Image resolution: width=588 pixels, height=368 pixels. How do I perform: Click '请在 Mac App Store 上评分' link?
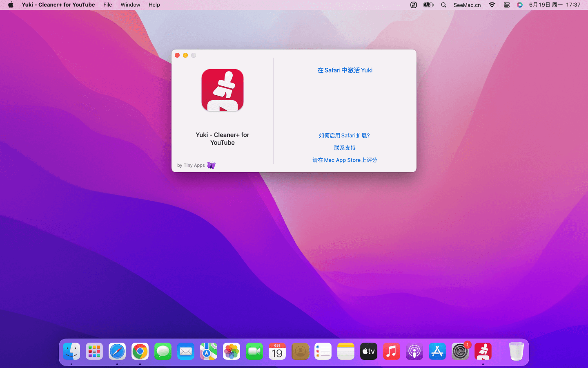click(345, 160)
